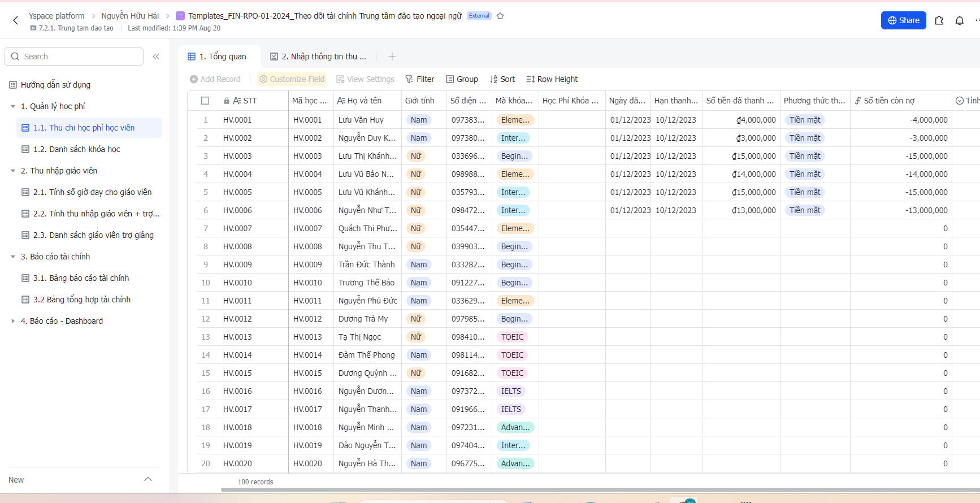Open '7.2.1. Trung tam dao tao' folder link
980x503 pixels.
click(x=72, y=28)
